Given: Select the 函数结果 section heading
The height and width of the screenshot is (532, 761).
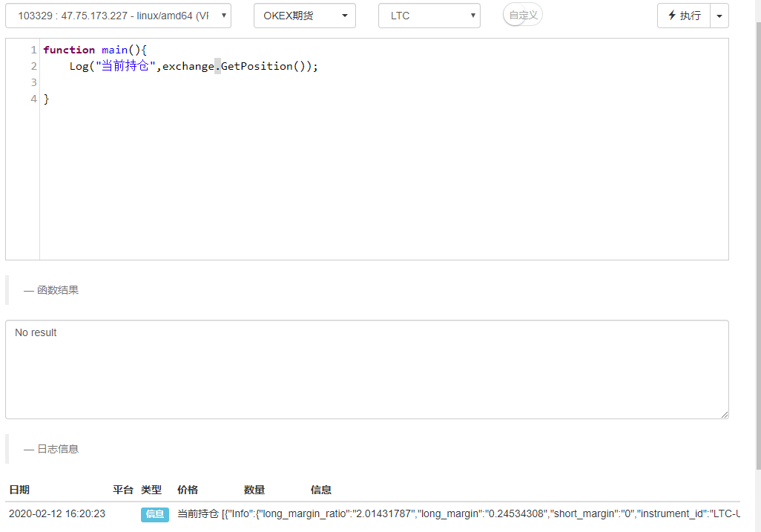Looking at the screenshot, I should click(x=57, y=290).
